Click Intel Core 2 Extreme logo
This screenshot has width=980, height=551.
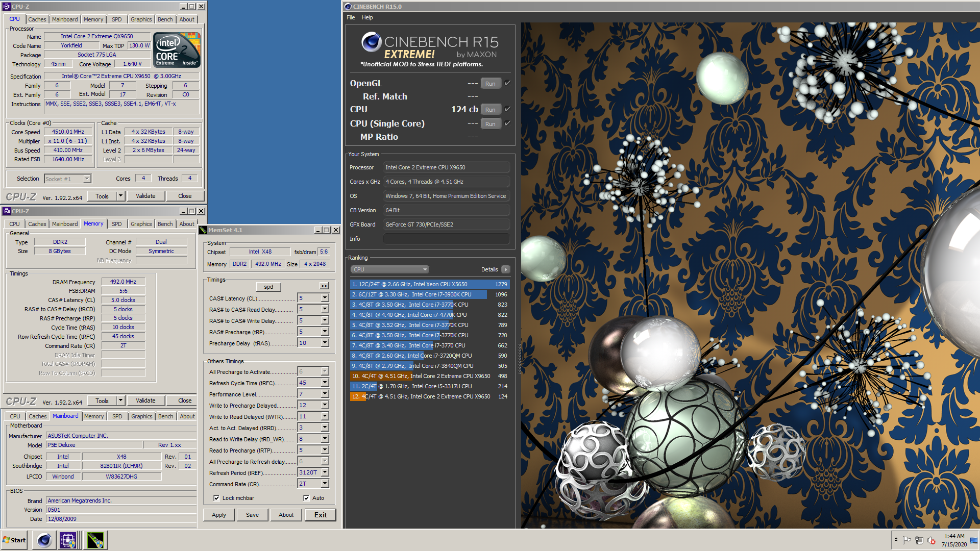point(177,50)
